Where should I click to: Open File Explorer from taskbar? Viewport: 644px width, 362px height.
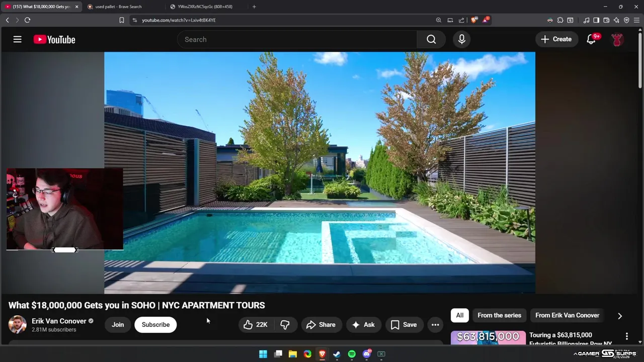tap(293, 354)
